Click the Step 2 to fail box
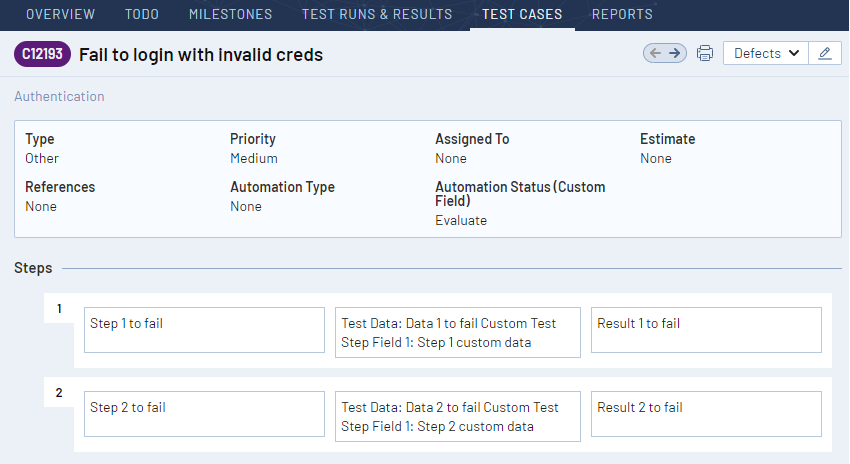Image resolution: width=850 pixels, height=464 pixels. pos(204,414)
